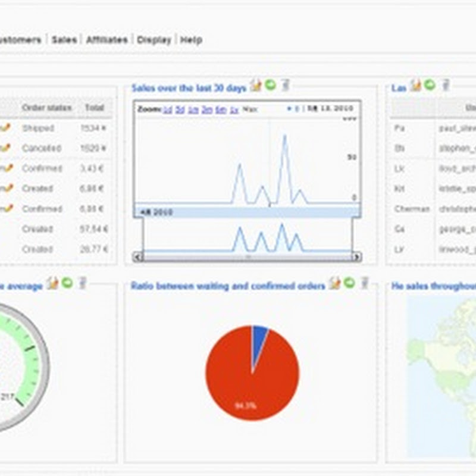Screen dimensions: 476x476
Task: Select the '26.77 €' total cell
Action: [x=94, y=249]
